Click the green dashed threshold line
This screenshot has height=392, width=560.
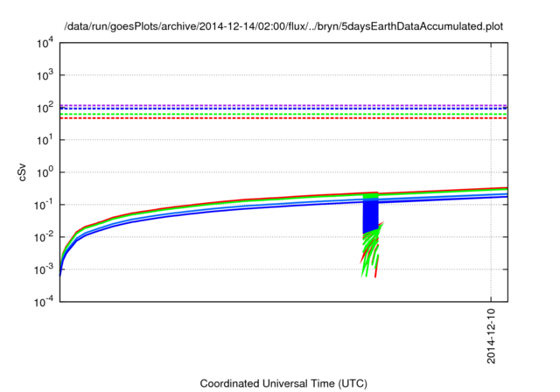tap(283, 115)
